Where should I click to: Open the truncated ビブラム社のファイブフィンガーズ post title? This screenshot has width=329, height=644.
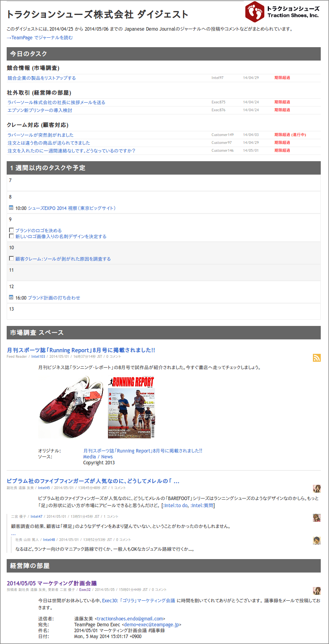[x=93, y=481]
